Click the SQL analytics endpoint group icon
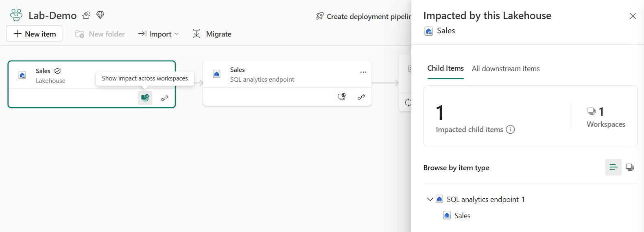Image resolution: width=644 pixels, height=232 pixels. (x=439, y=199)
